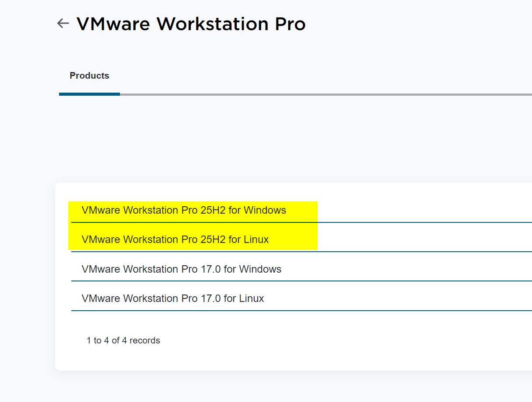
Task: Click the yellow highlight right of '25H2 for Linux'
Action: 293,239
